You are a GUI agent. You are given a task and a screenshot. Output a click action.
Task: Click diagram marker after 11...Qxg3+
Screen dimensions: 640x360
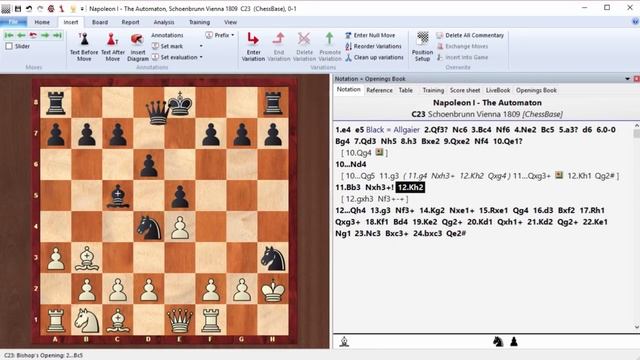pyautogui.click(x=559, y=176)
